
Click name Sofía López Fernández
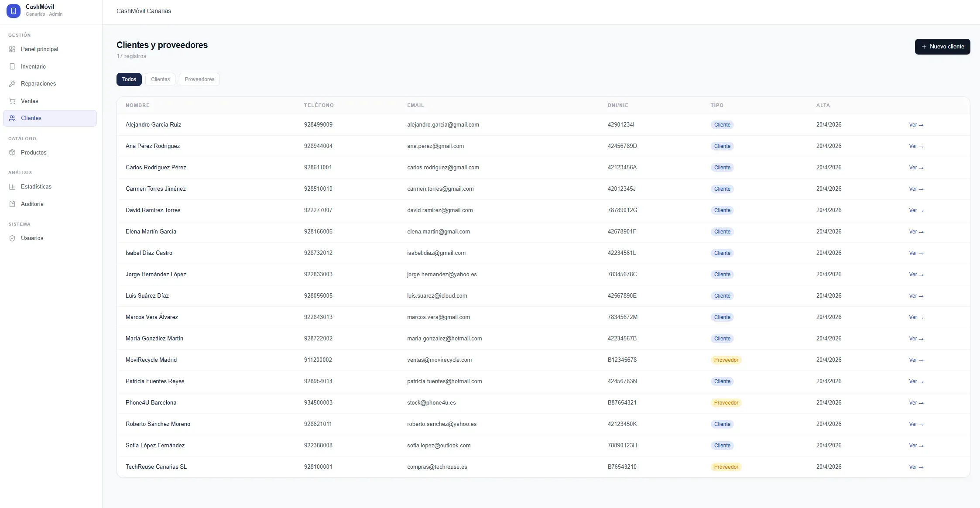155,446
